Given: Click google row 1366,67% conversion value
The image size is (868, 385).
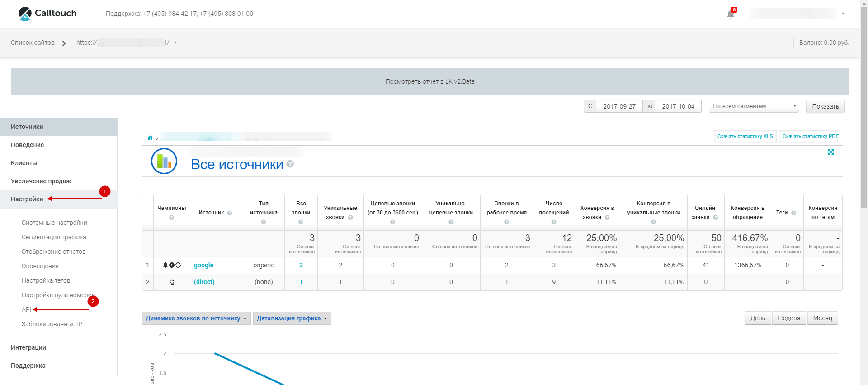Looking at the screenshot, I should [x=748, y=265].
